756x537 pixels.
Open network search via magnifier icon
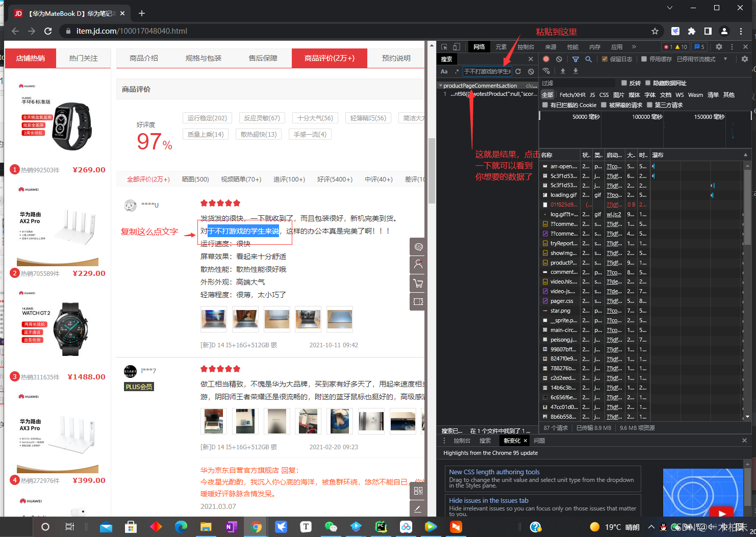coord(588,59)
